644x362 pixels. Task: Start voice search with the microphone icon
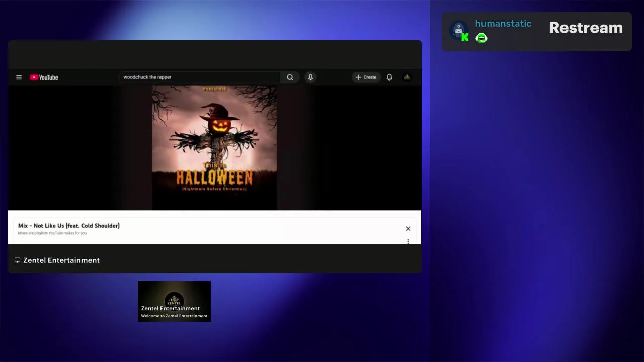[x=310, y=77]
